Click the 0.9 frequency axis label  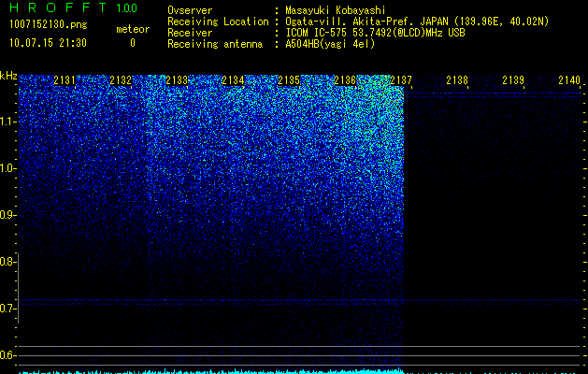(x=8, y=215)
